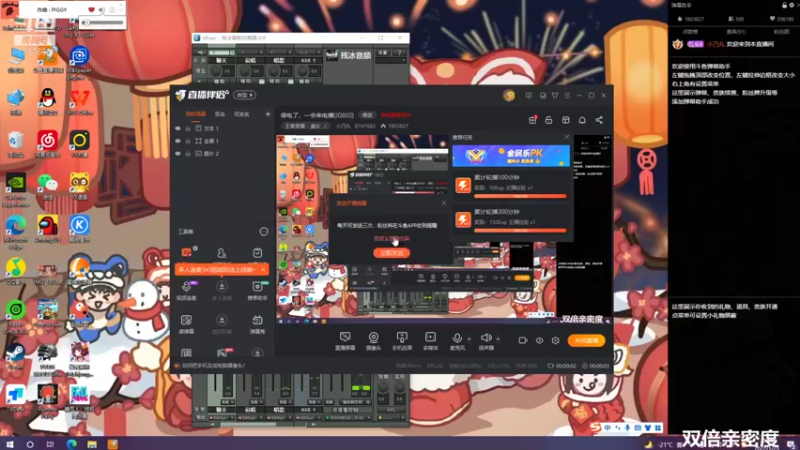Add a new scene with the plus button
Viewport: 800px width, 450px height.
coord(267,114)
